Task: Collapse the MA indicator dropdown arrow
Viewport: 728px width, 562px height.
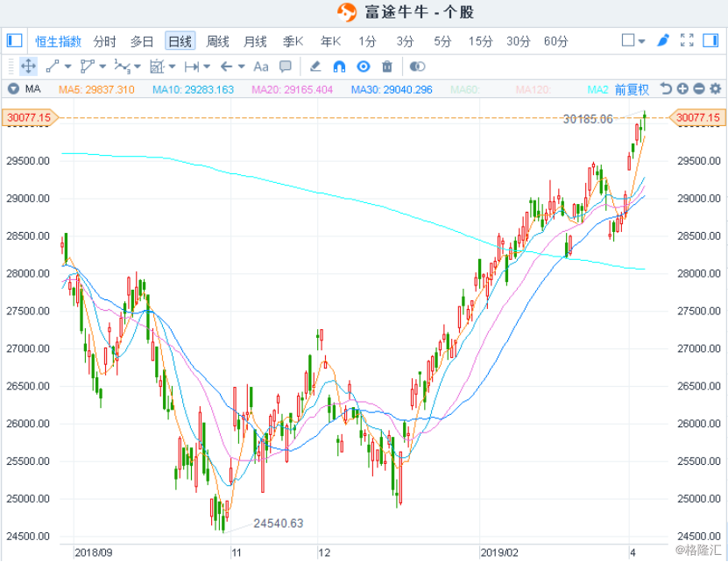Action: click(x=13, y=88)
